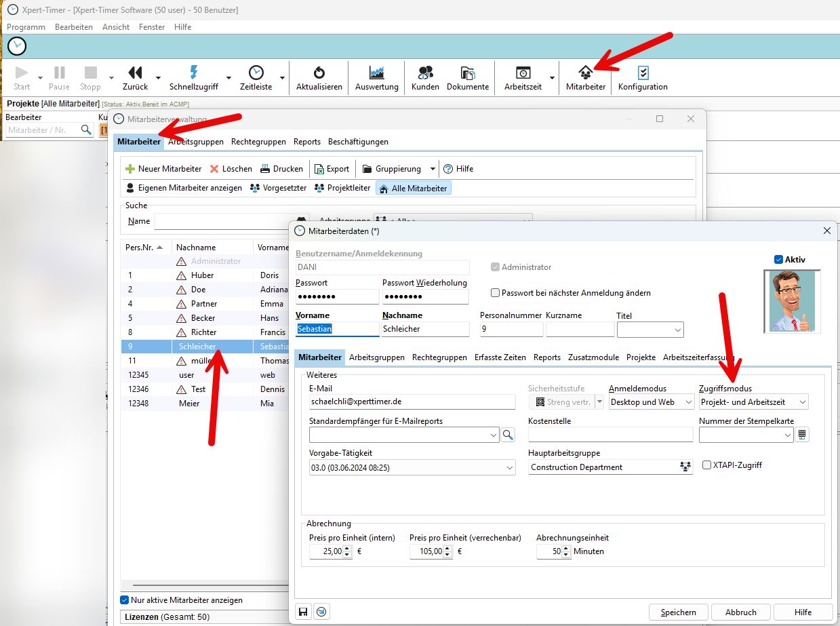Viewport: 840px width, 626px height.
Task: Open the Konfiguration toolbar icon
Action: coord(643,73)
